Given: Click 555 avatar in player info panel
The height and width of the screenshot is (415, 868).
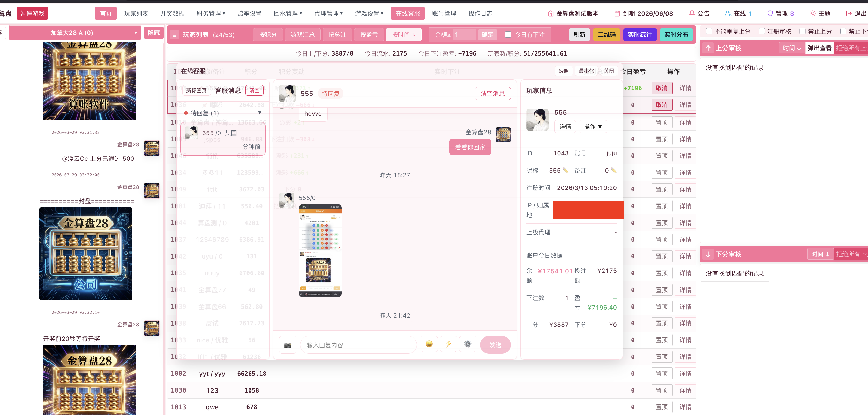Looking at the screenshot, I should click(x=537, y=120).
